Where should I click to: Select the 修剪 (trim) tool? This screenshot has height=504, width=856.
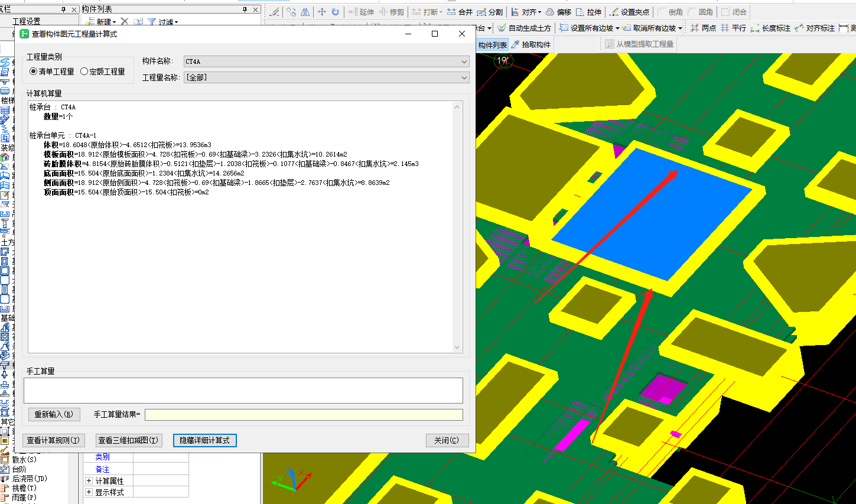point(392,12)
